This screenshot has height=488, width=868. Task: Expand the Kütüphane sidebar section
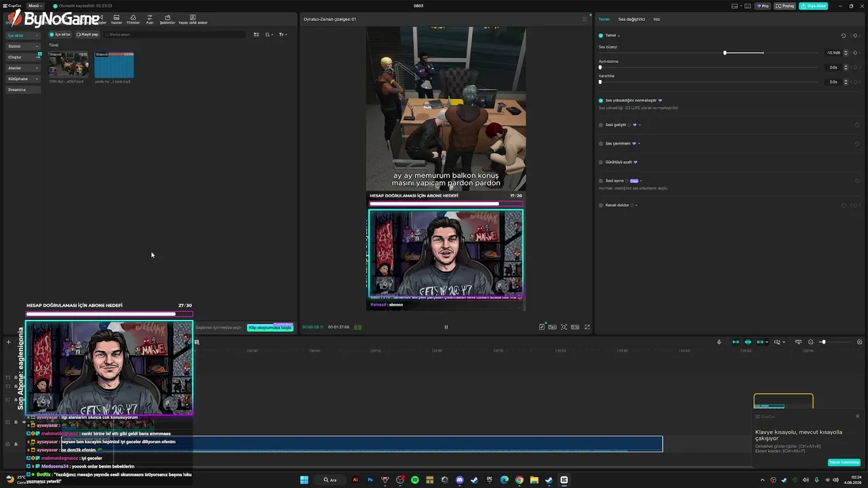(23, 79)
